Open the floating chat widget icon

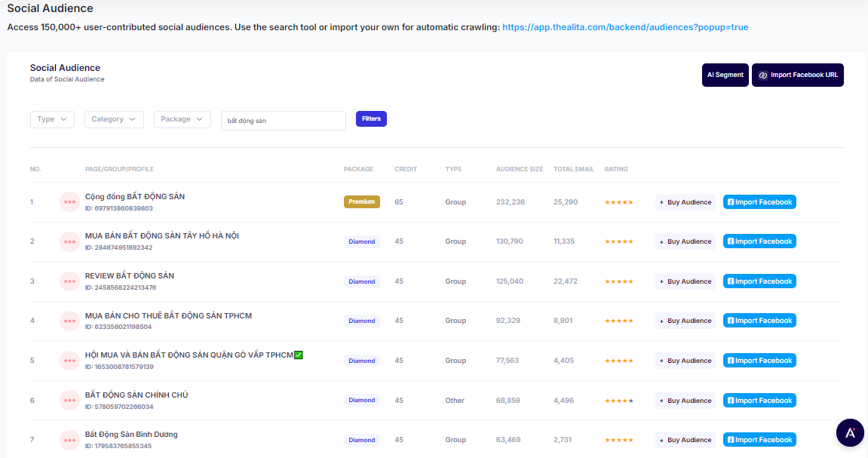(850, 432)
